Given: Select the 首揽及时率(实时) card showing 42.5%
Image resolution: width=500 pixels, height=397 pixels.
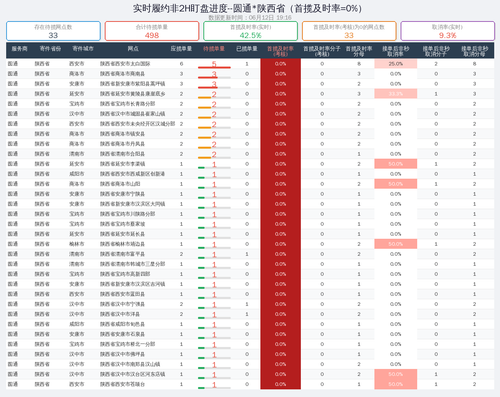Looking at the screenshot, I should 250,31.
